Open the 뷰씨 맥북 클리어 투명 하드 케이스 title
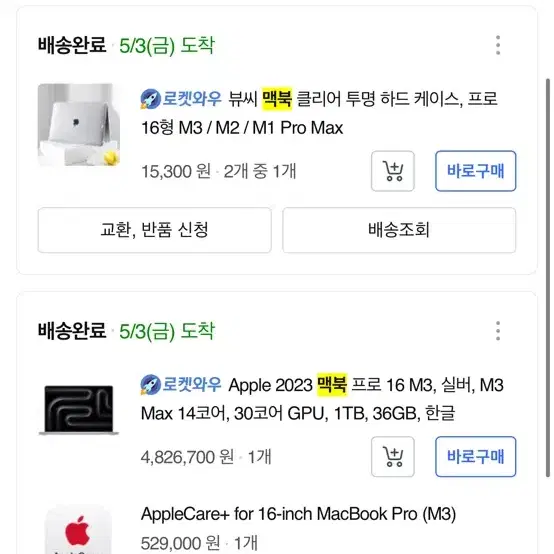 (319, 113)
